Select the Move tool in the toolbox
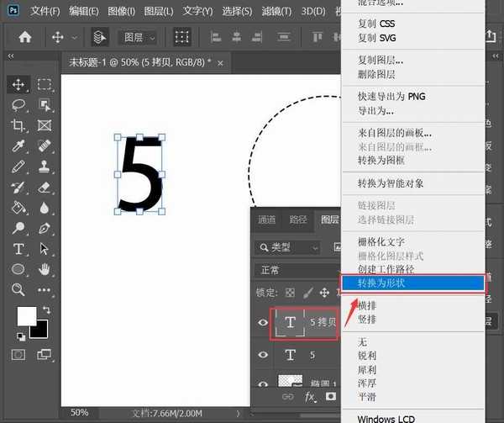This screenshot has width=504, height=423. 18,85
